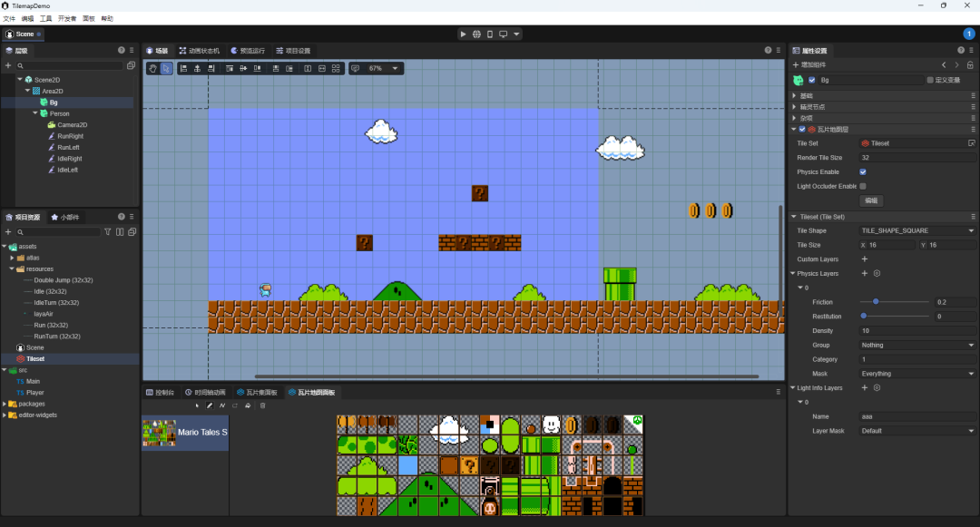Image resolution: width=980 pixels, height=527 pixels.
Task: Select the line draw tool in tilemap panel
Action: (222, 405)
